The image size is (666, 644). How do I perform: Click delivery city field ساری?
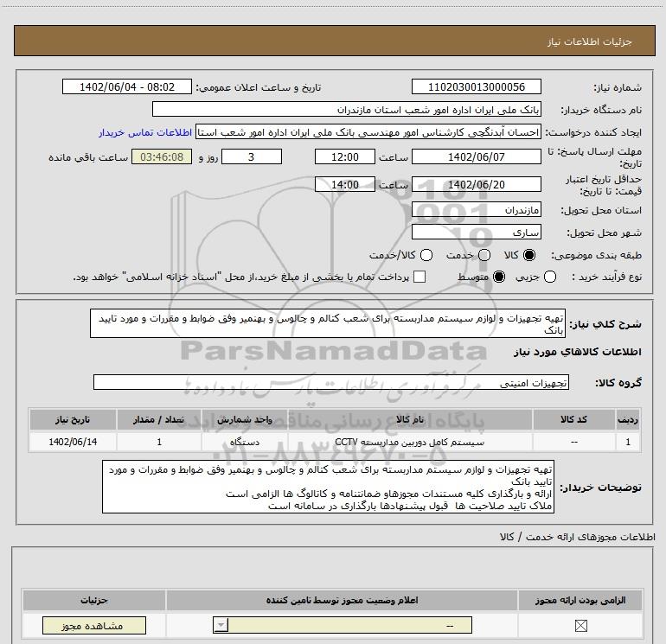pyautogui.click(x=476, y=233)
